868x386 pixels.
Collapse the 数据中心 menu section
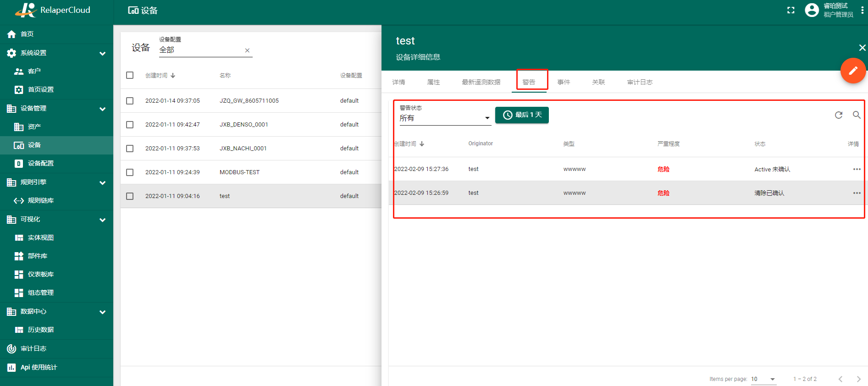[102, 312]
